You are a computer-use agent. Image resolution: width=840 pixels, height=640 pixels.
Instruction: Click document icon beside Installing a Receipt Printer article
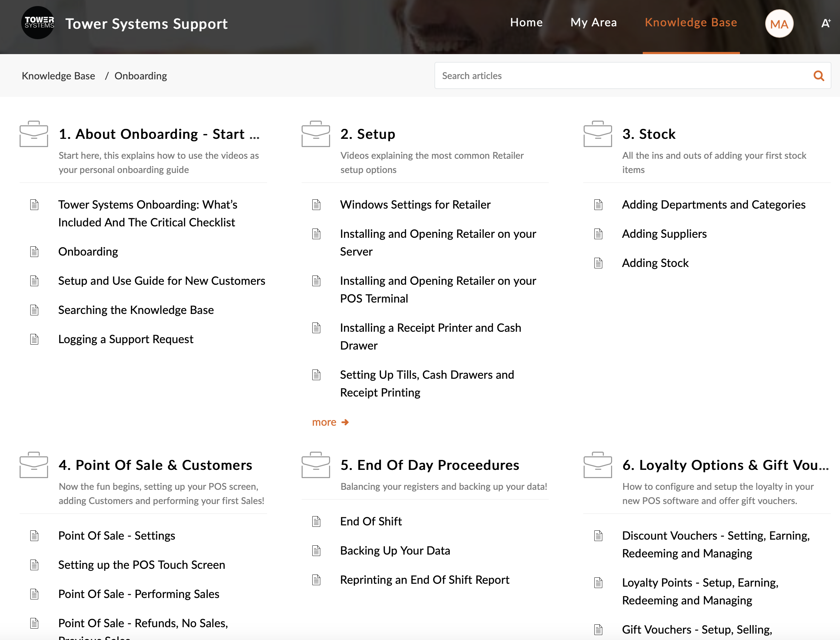[316, 328]
